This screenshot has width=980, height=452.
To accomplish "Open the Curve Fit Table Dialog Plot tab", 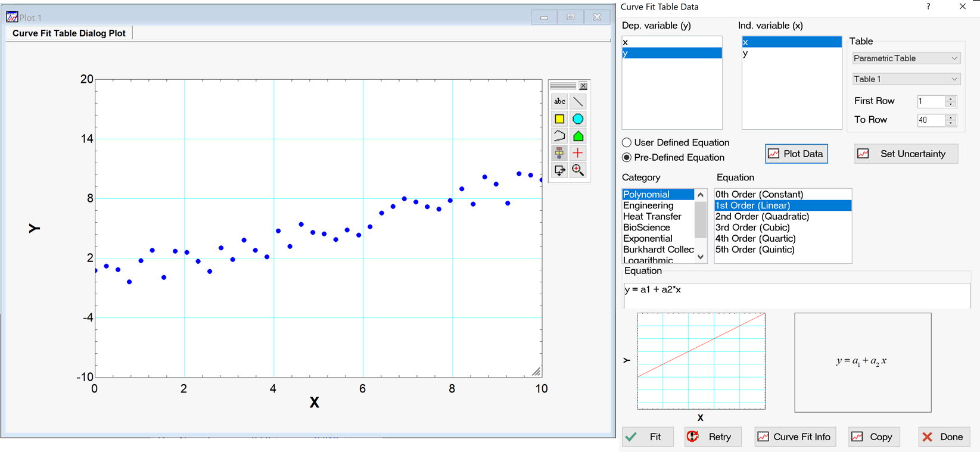I will 69,33.
